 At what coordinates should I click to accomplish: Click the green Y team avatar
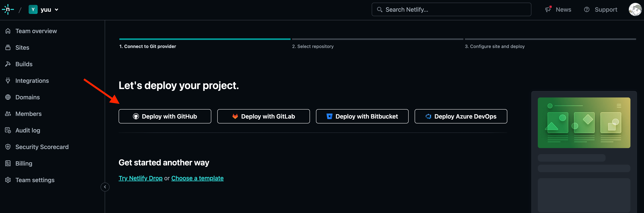tap(33, 9)
